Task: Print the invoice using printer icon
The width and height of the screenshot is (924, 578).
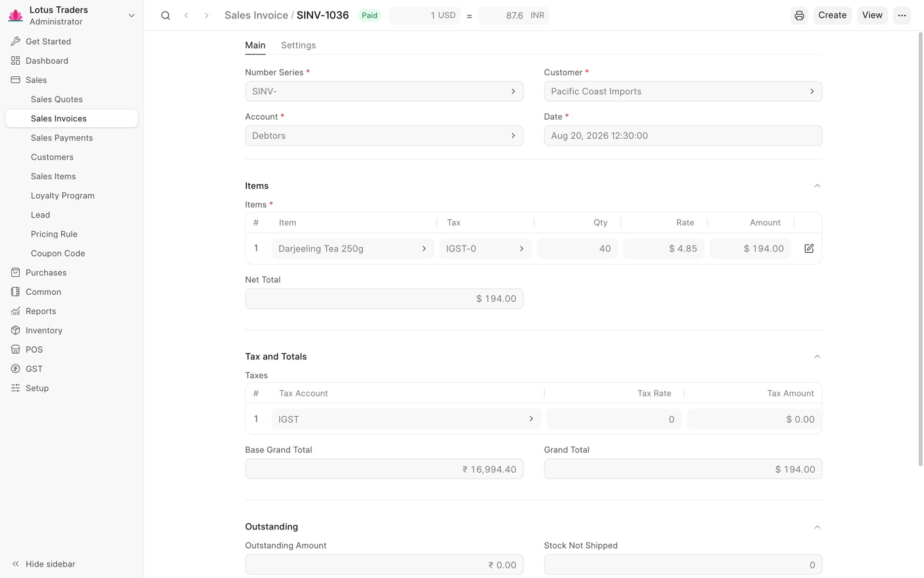Action: point(799,16)
